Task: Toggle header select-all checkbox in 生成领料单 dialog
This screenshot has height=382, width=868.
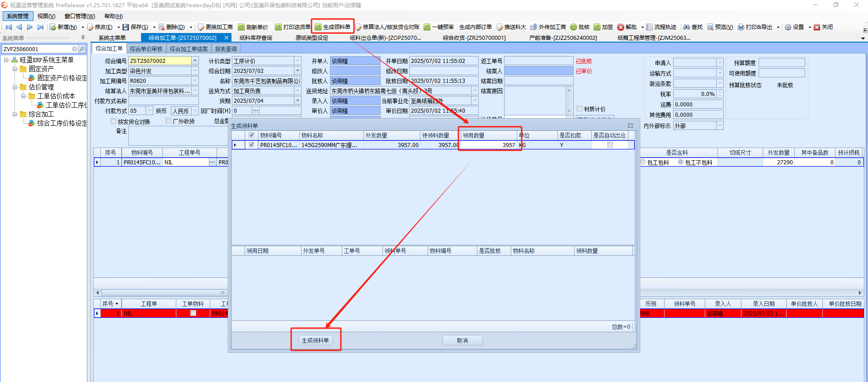Action: coord(252,135)
